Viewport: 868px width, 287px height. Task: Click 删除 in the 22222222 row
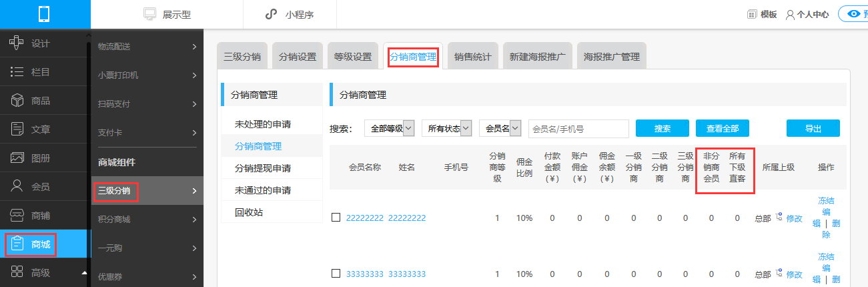[x=831, y=229]
